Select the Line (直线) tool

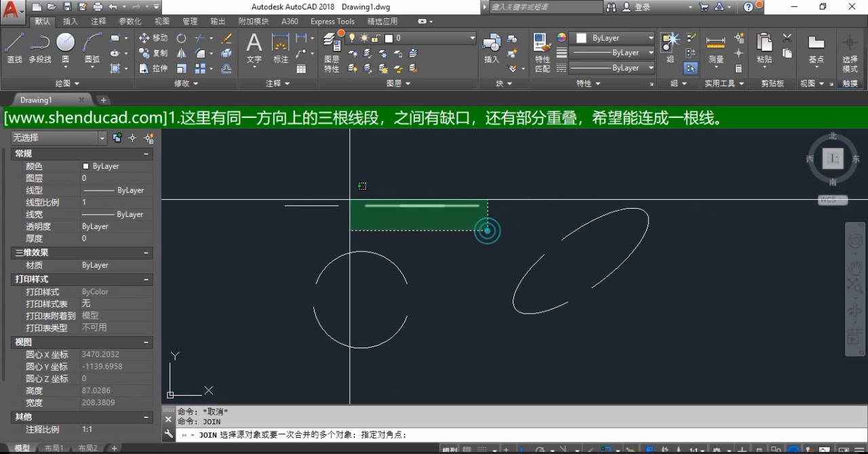click(x=14, y=48)
